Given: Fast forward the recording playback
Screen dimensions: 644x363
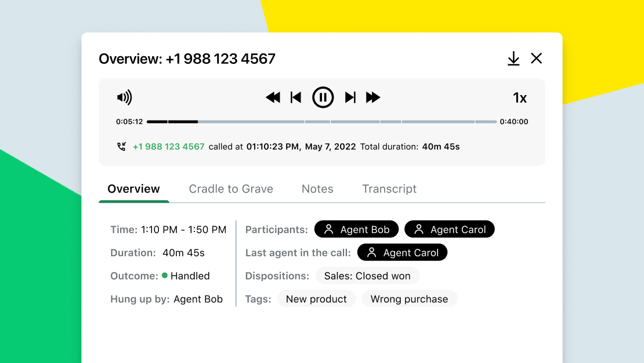Looking at the screenshot, I should [x=373, y=97].
